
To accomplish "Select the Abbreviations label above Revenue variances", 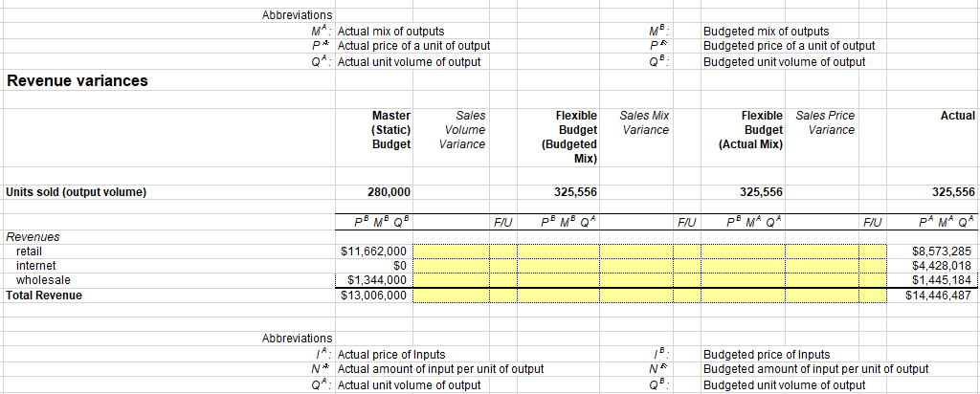I will coord(297,14).
